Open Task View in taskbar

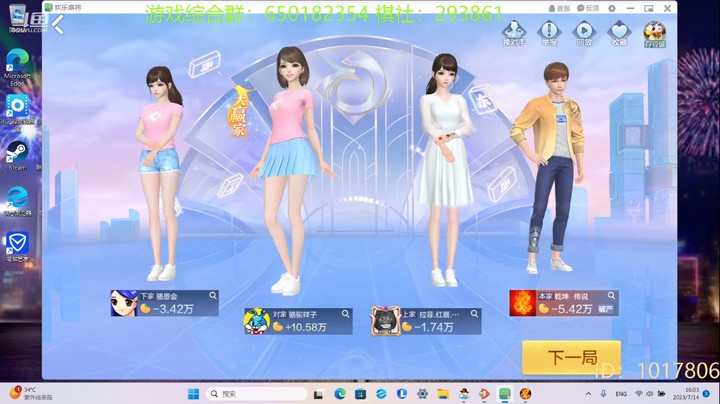point(318,394)
